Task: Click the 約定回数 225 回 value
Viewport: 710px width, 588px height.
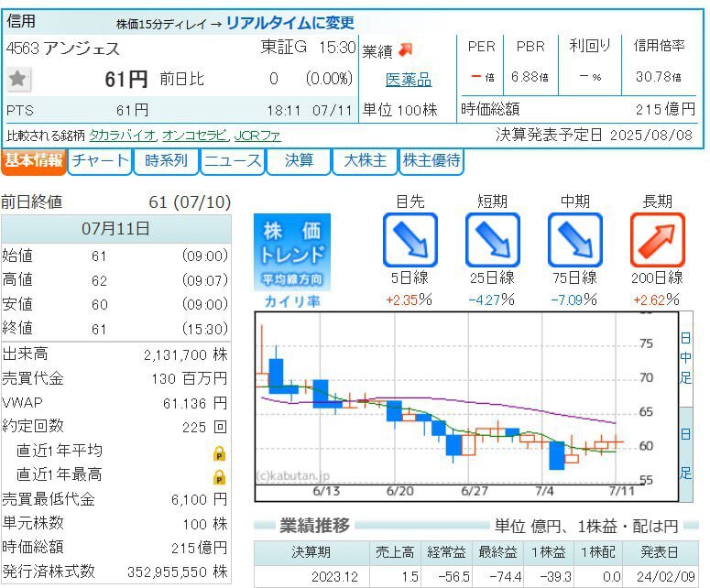Action: point(204,427)
